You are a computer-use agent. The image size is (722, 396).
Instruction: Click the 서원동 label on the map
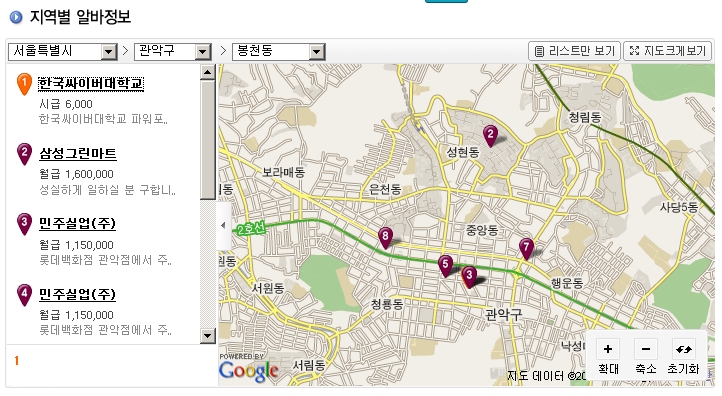268,289
